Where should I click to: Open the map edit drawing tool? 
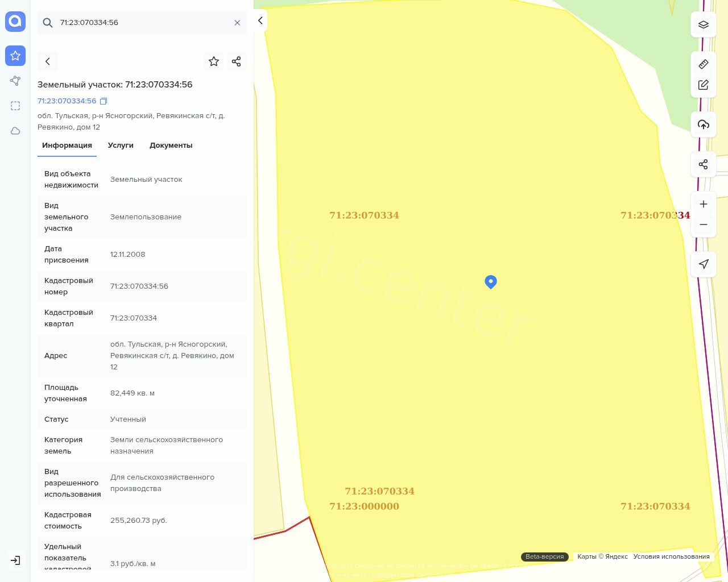tap(704, 85)
